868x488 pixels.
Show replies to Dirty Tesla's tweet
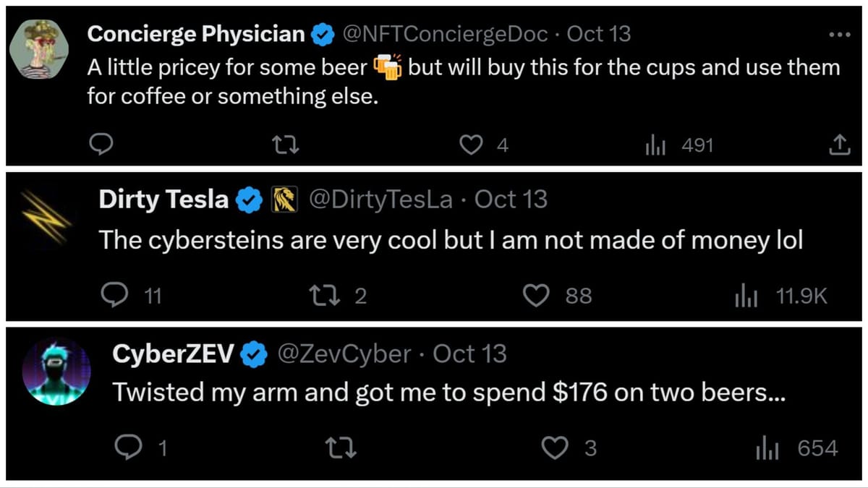click(x=116, y=295)
